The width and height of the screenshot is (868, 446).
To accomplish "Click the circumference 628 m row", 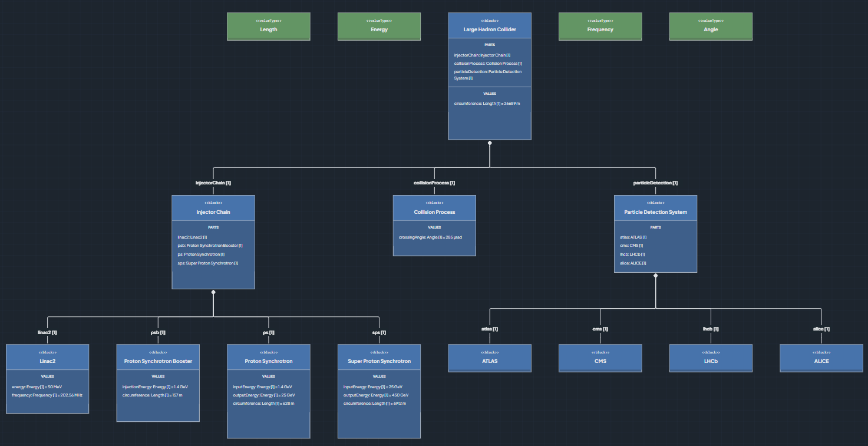I will pyautogui.click(x=263, y=404).
